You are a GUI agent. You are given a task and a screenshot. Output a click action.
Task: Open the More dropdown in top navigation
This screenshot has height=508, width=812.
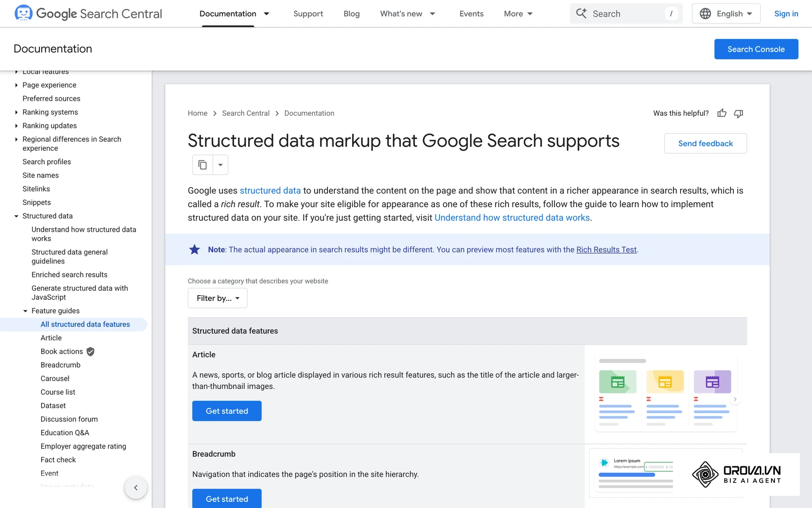pos(518,14)
